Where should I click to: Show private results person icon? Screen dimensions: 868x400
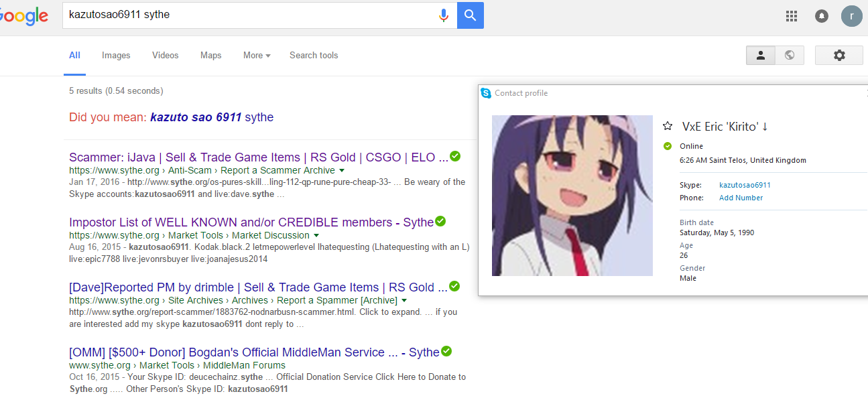tap(761, 56)
